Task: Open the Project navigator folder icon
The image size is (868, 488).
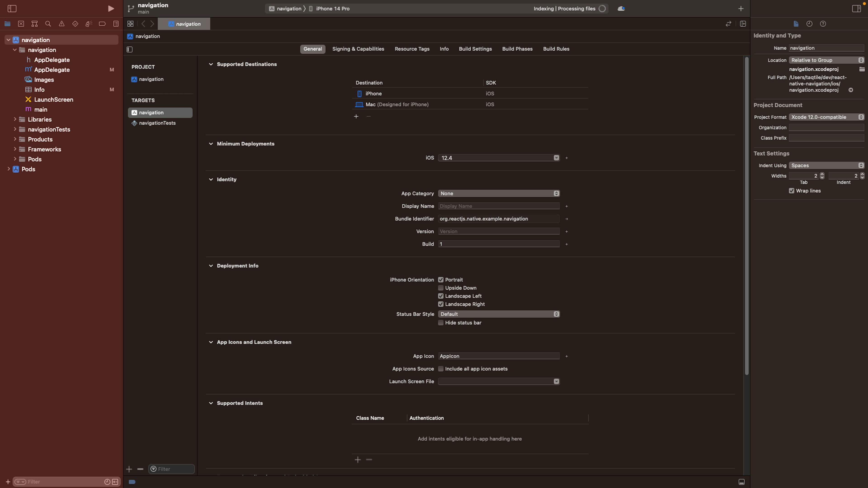Action: [7, 23]
